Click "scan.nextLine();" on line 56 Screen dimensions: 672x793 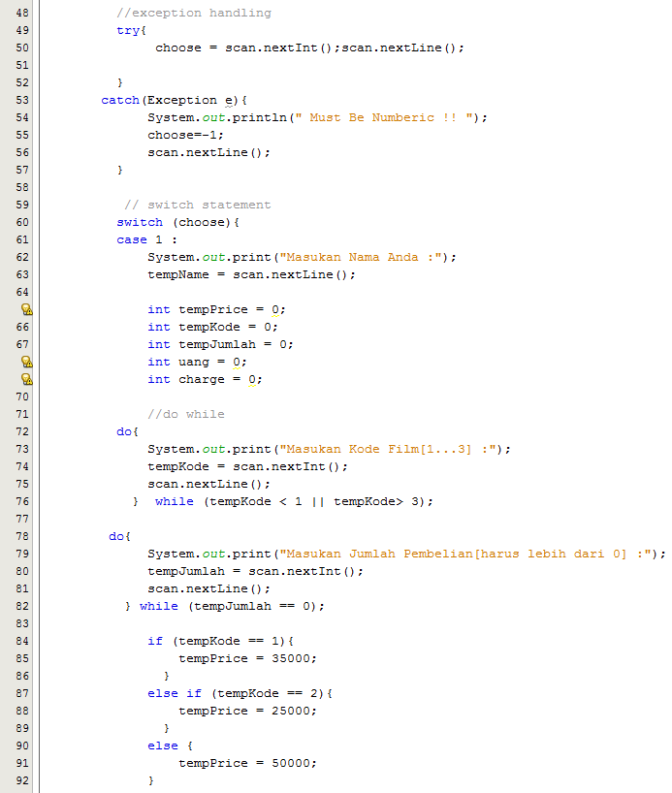(209, 153)
